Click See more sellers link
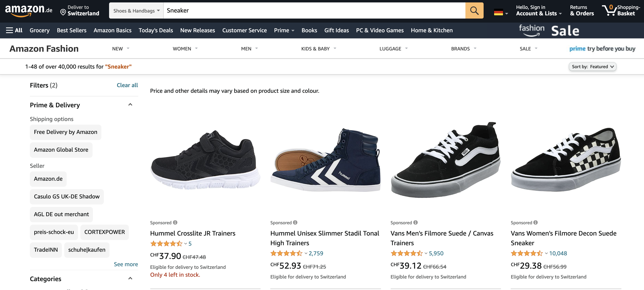 [x=126, y=264]
